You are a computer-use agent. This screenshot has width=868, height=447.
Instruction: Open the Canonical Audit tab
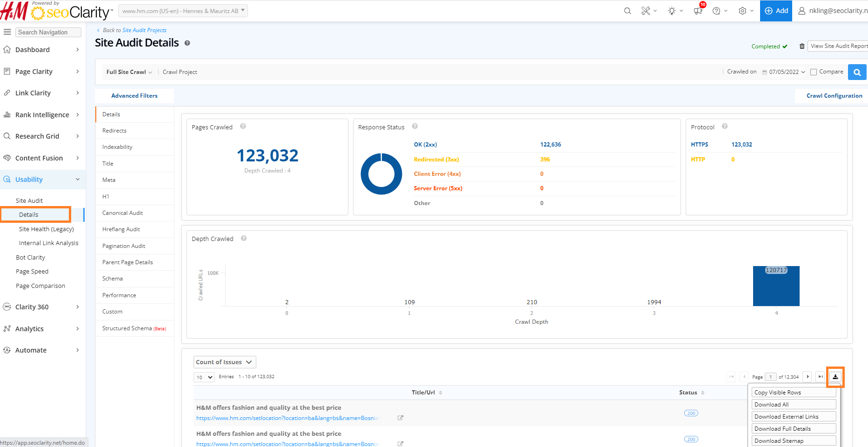pos(123,213)
